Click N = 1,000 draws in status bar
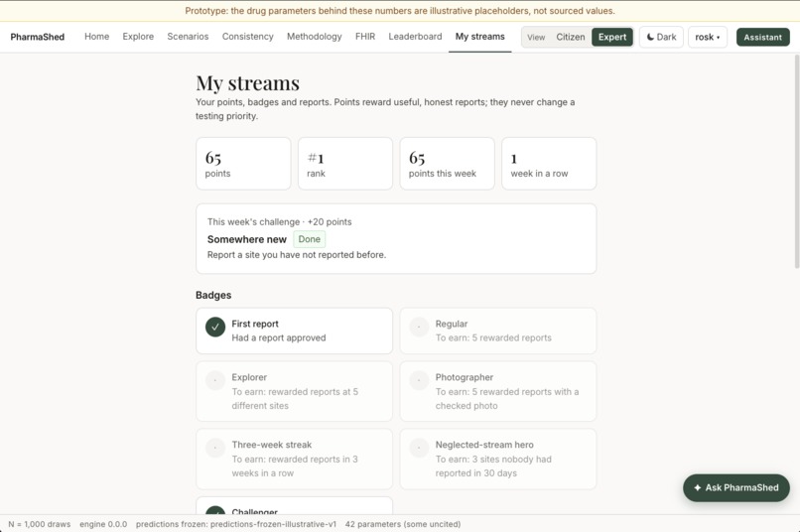The width and height of the screenshot is (800, 532). coord(40,524)
